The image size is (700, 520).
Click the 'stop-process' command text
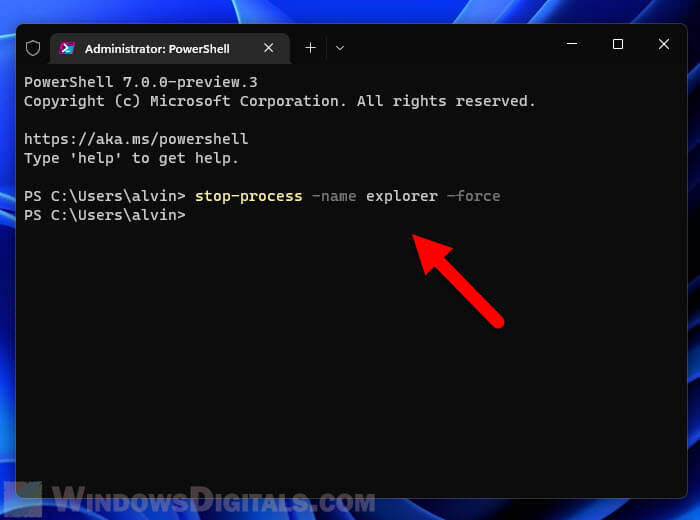click(249, 196)
